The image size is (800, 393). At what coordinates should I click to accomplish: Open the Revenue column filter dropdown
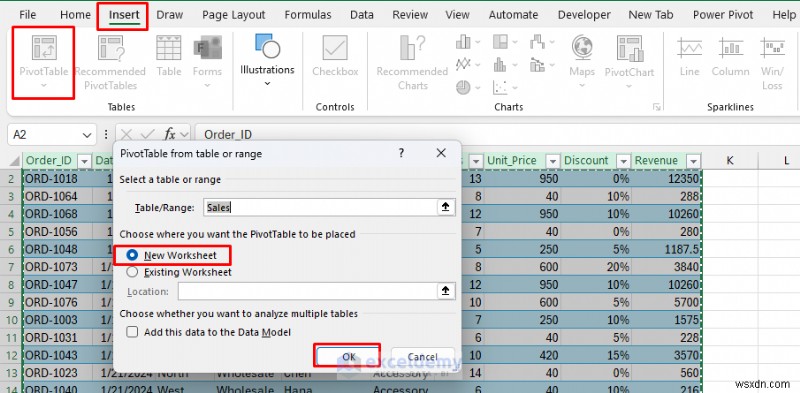point(693,161)
